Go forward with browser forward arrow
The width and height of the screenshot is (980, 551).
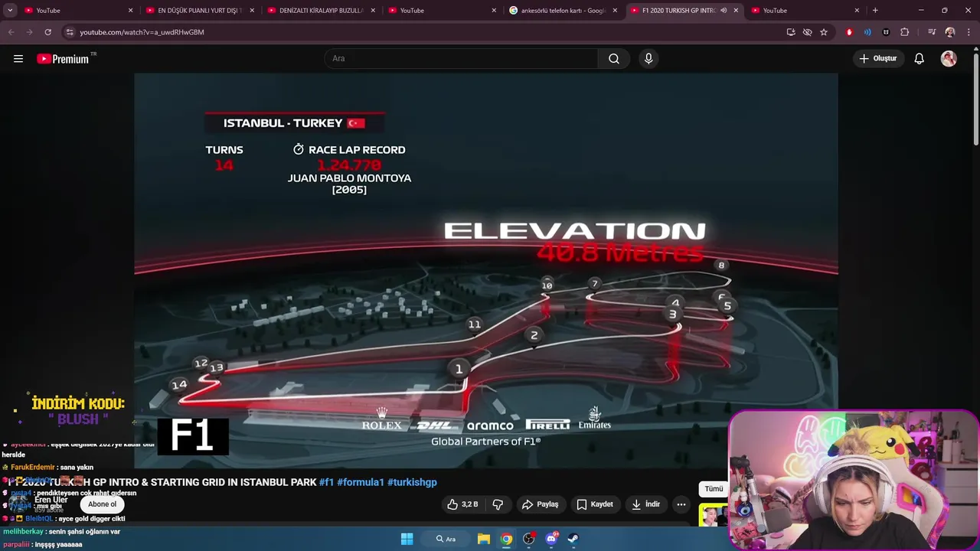[x=29, y=32]
